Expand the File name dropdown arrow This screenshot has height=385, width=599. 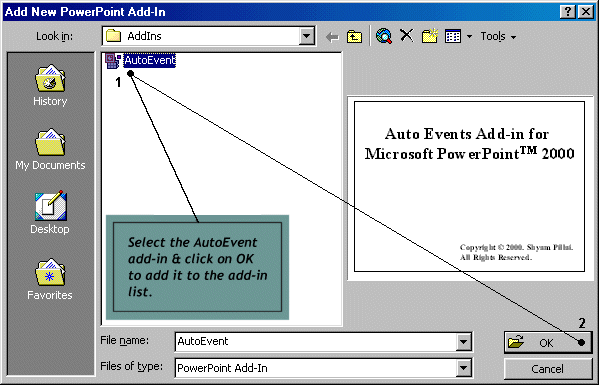(x=463, y=341)
